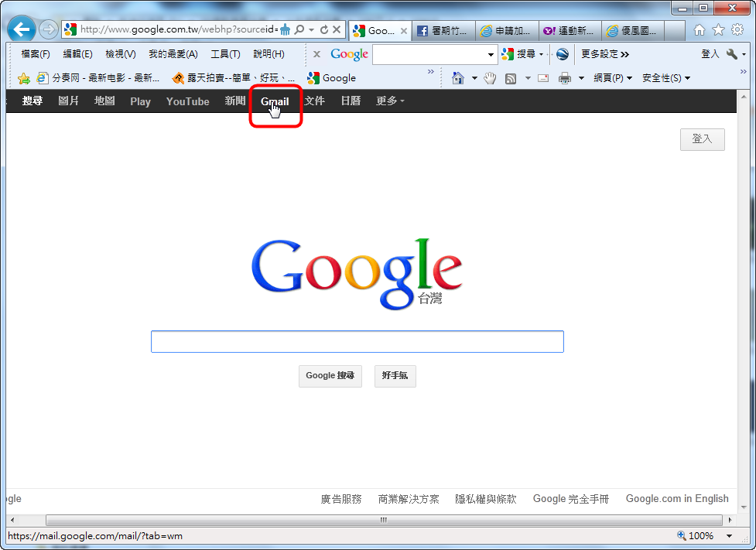Screen dimensions: 756x550
Task: Click the RSS feeds icon in command bar
Action: click(511, 79)
